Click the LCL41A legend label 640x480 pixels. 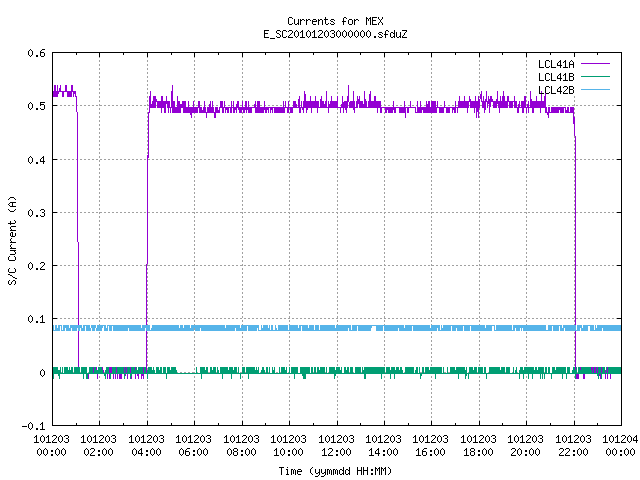click(556, 64)
